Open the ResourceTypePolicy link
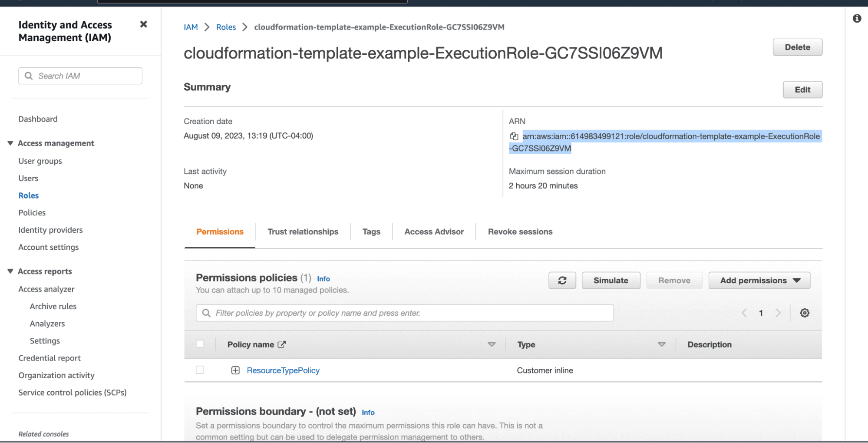This screenshot has width=868, height=443. 283,370
